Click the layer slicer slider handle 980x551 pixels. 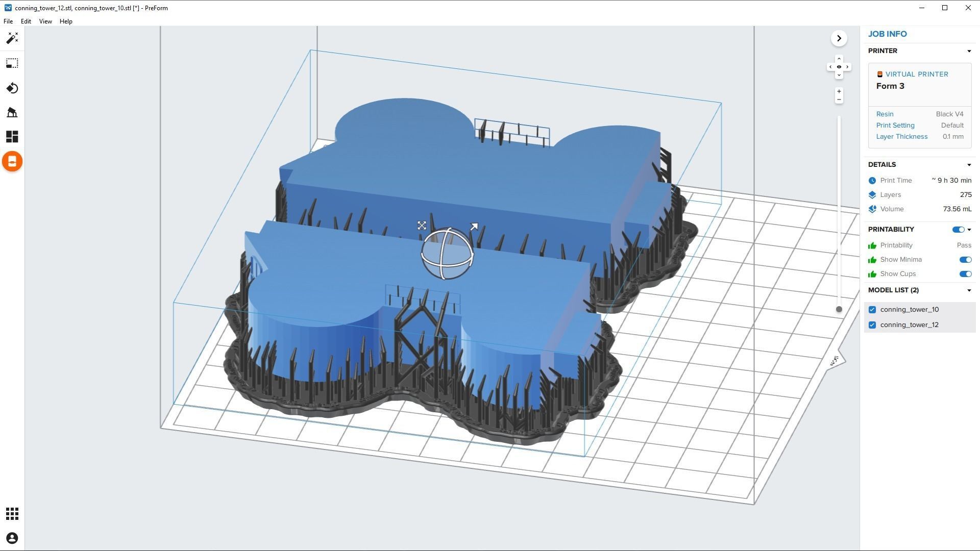click(839, 309)
